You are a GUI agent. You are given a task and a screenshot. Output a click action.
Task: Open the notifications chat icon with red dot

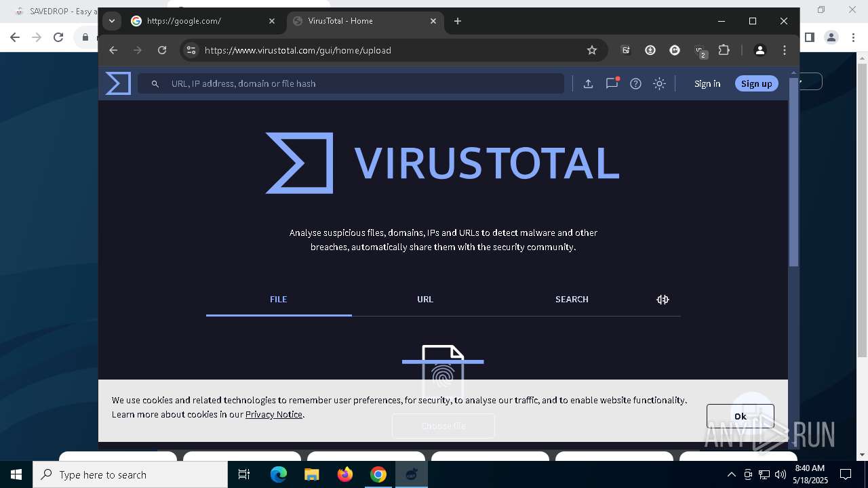[x=612, y=83]
